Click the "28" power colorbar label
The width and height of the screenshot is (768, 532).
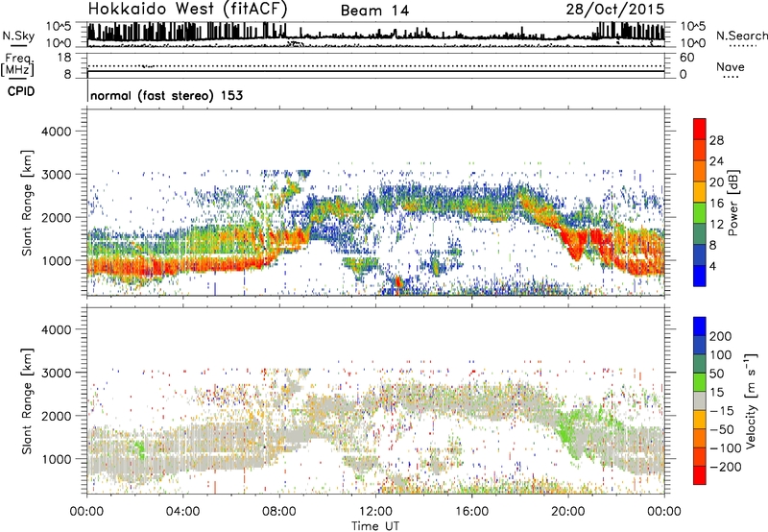(716, 140)
